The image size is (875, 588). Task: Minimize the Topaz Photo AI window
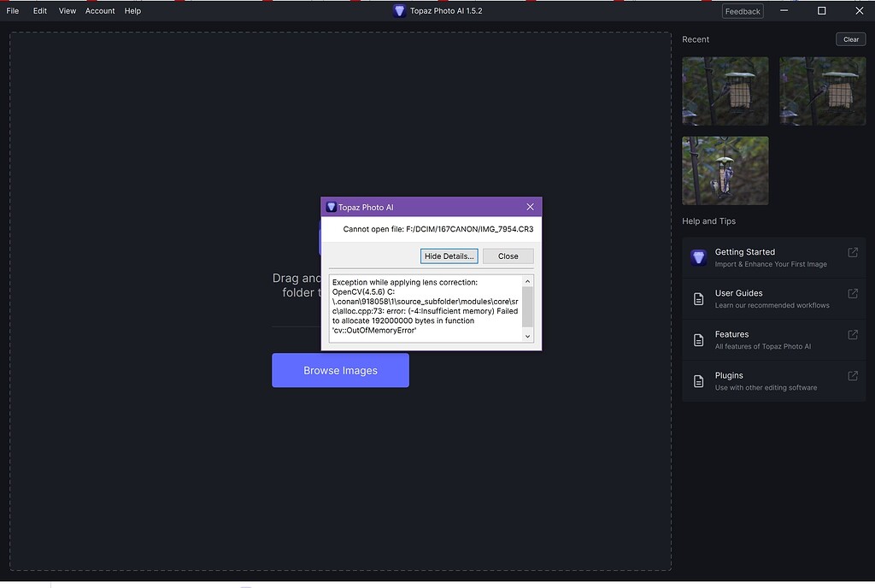[x=784, y=10]
